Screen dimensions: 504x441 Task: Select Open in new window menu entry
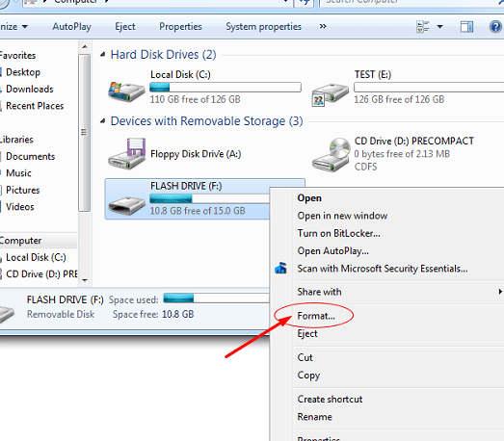click(x=342, y=216)
